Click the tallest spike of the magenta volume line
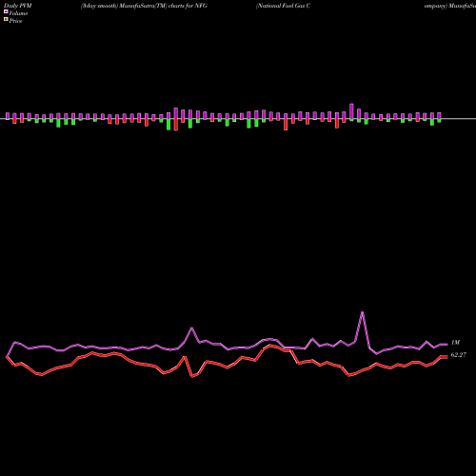The width and height of the screenshot is (476, 476). tap(363, 312)
